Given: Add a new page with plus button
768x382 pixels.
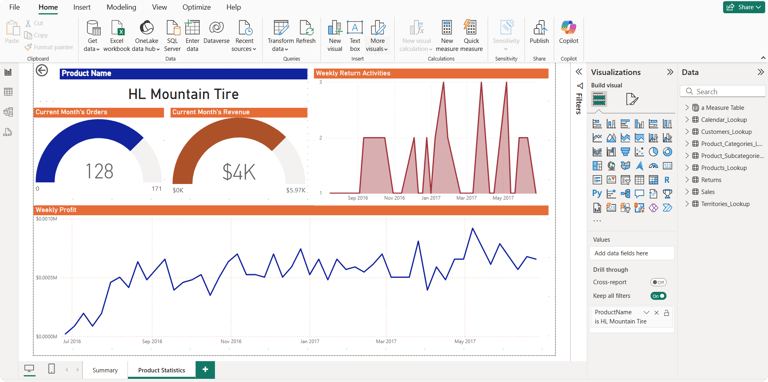Looking at the screenshot, I should tap(205, 370).
